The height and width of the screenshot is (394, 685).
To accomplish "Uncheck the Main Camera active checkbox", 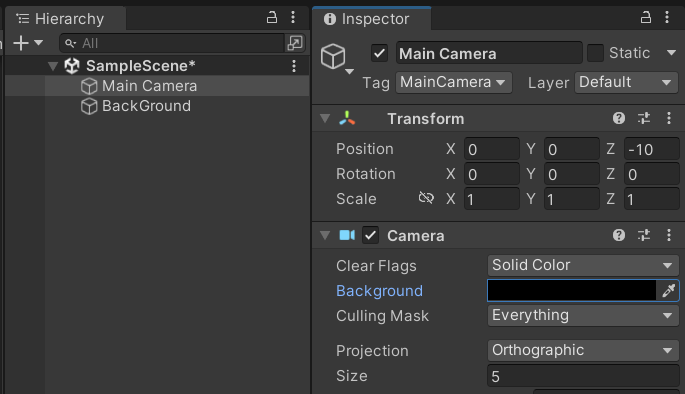I will click(379, 54).
